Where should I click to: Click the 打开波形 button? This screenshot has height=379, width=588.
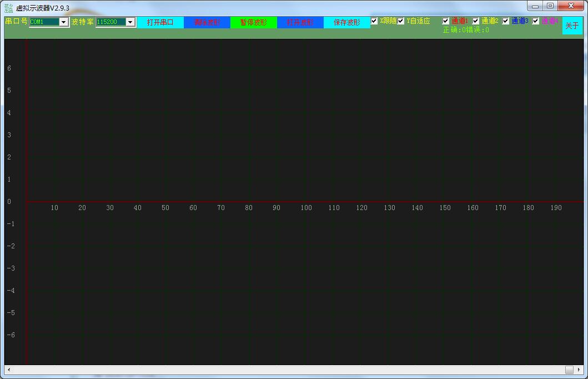tap(300, 23)
